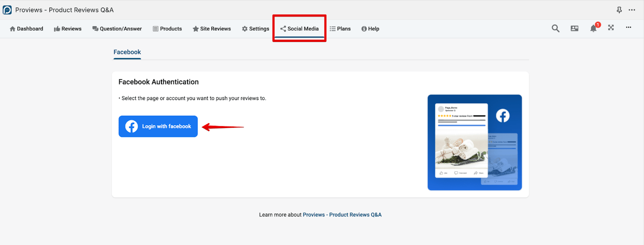
Task: Open Question/Answer section
Action: click(x=117, y=29)
